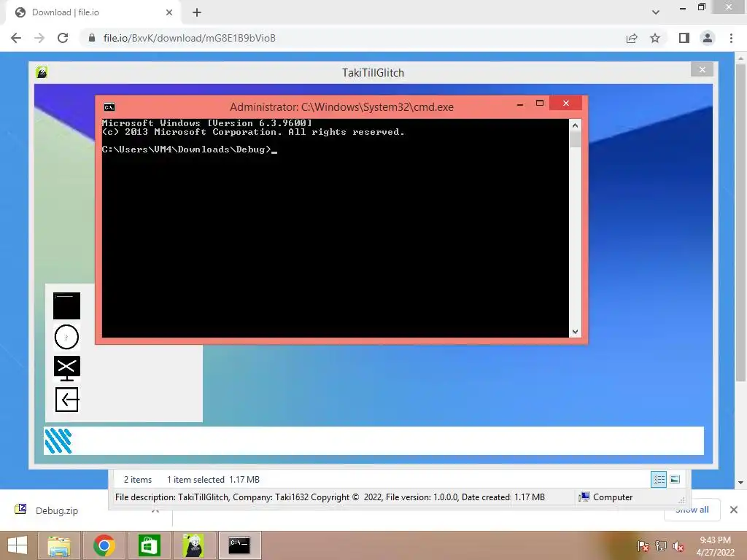Click Show all downloads link
747x560 pixels.
click(692, 510)
